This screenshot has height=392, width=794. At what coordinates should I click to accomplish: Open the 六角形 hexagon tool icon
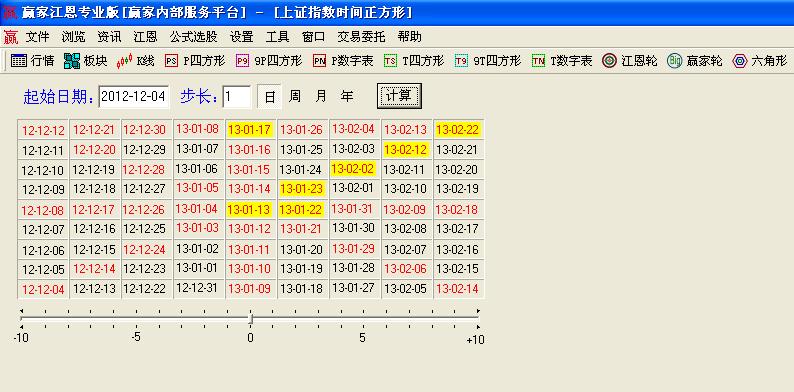[740, 61]
